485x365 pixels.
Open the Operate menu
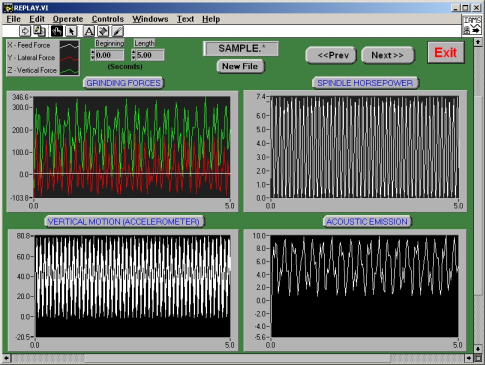[68, 19]
